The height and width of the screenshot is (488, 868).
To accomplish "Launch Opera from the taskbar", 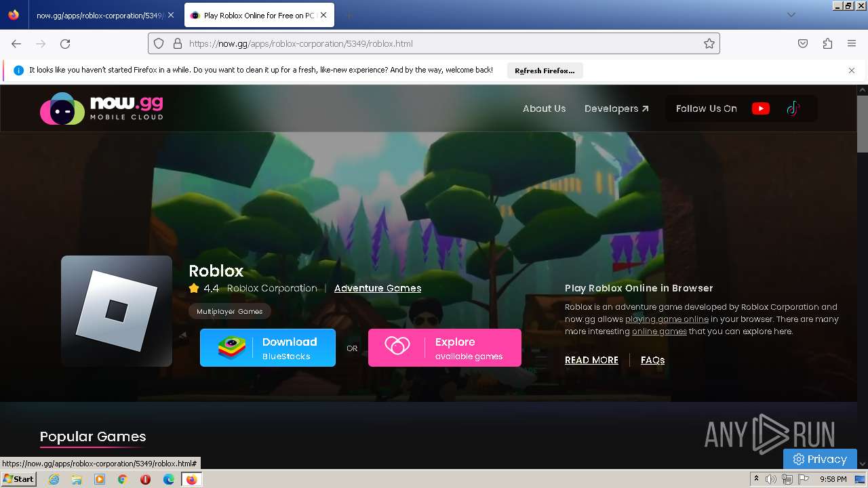I will (x=145, y=479).
